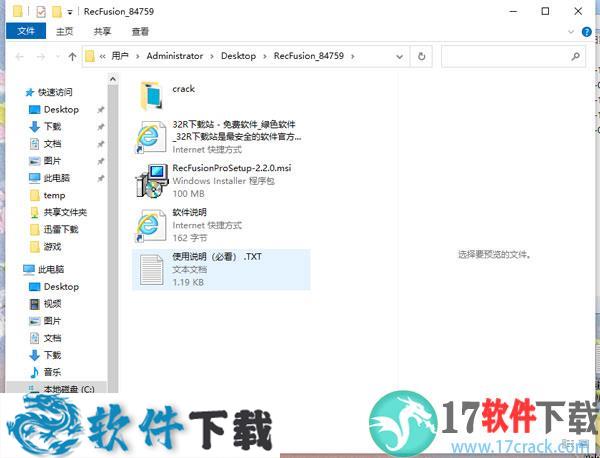This screenshot has width=600, height=458.
Task: Close the File Explorer window
Action: pos(578,11)
